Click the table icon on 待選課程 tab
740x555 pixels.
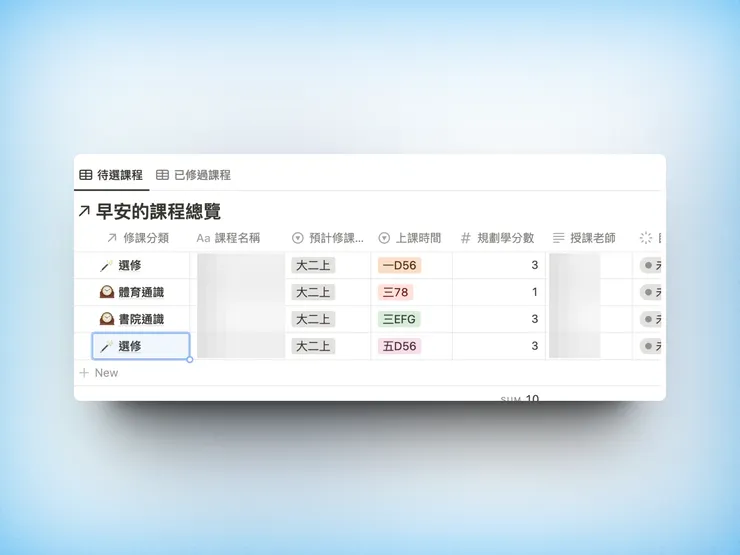pos(85,175)
